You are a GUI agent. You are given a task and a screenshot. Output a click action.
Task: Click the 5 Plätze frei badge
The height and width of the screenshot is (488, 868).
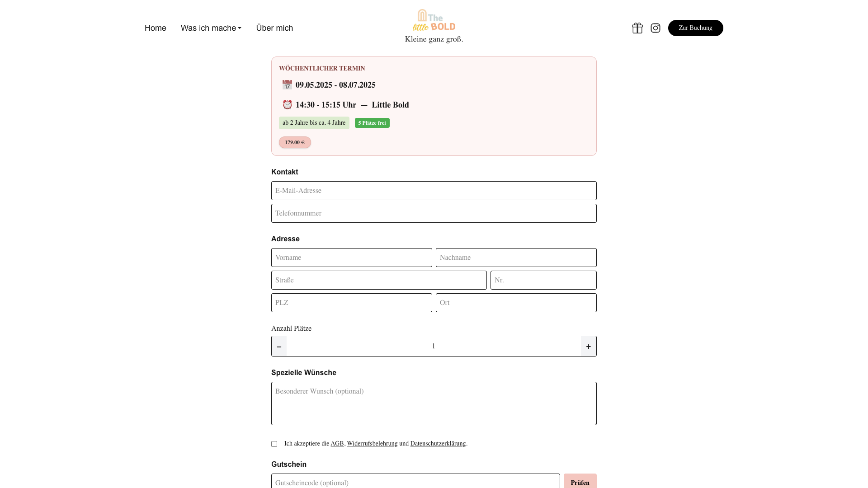372,123
